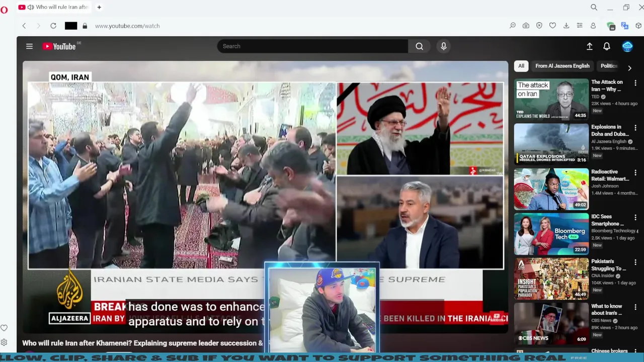
Task: Open options for IDC Sees Smartphone video
Action: (635, 218)
